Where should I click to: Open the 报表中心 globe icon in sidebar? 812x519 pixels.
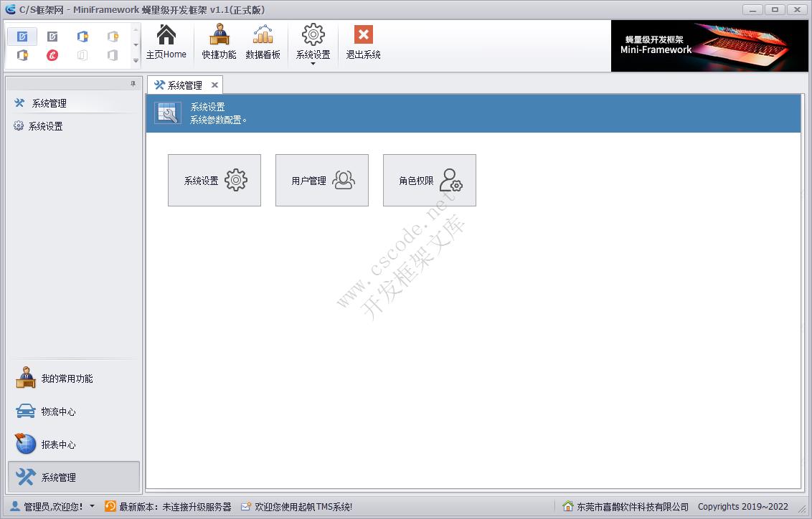24,444
